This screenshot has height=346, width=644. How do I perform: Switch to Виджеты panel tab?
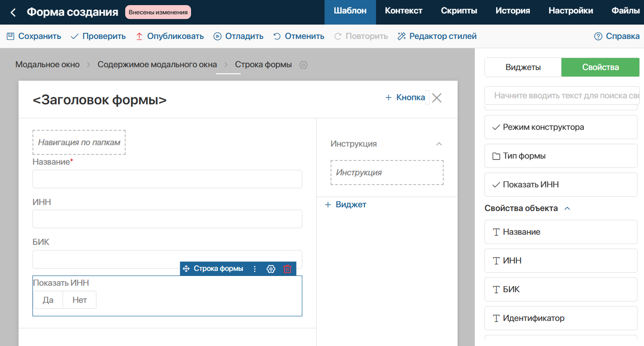click(523, 67)
